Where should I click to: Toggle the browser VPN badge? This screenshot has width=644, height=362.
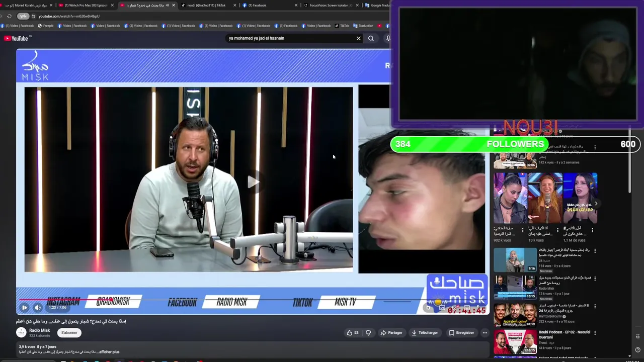23,16
